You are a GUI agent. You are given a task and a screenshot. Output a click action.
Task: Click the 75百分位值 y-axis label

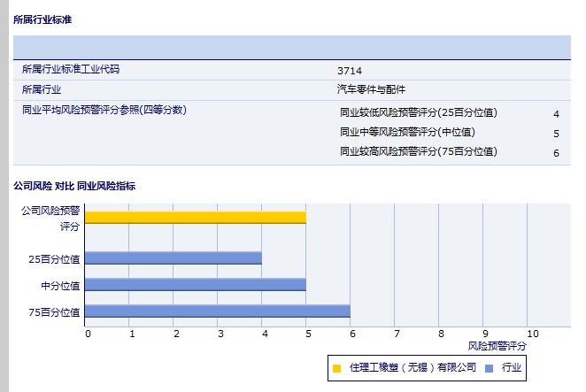[x=54, y=312]
